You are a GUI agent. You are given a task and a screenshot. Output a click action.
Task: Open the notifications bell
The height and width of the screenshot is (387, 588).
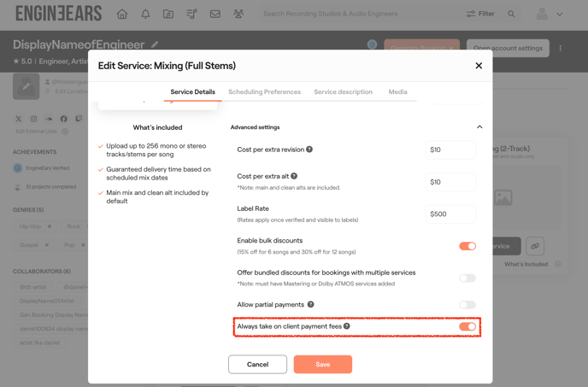pos(145,15)
